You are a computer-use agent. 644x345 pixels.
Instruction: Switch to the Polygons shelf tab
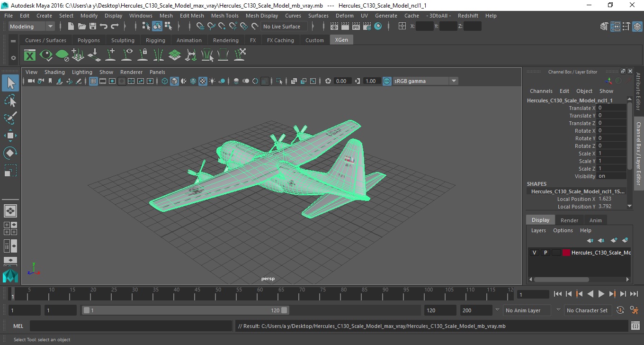pyautogui.click(x=89, y=40)
